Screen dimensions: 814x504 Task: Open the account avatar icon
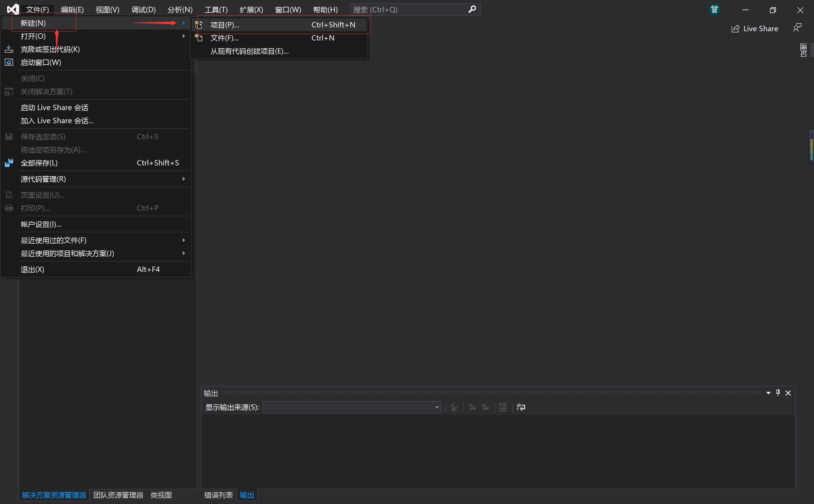click(714, 9)
